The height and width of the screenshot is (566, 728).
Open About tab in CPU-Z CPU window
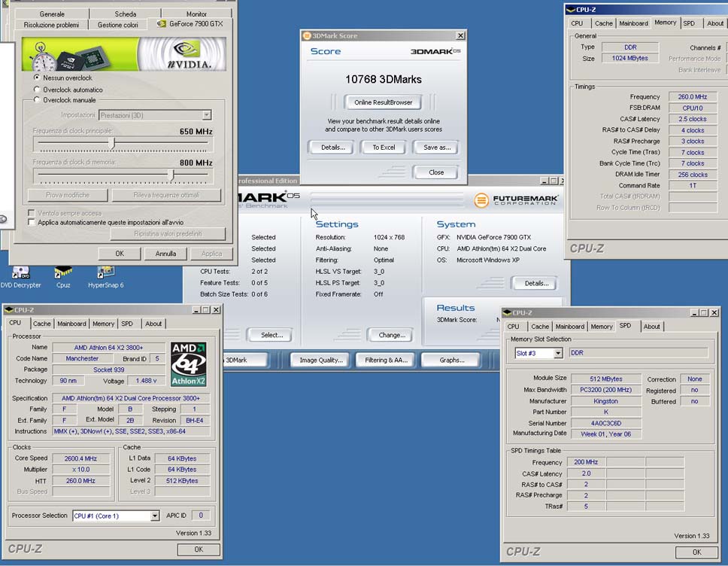pos(153,324)
